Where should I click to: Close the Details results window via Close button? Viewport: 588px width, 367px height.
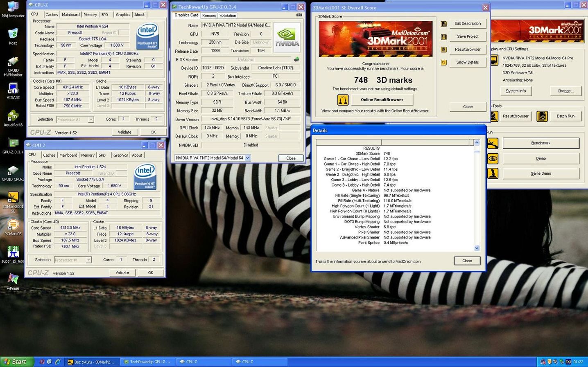tap(467, 261)
